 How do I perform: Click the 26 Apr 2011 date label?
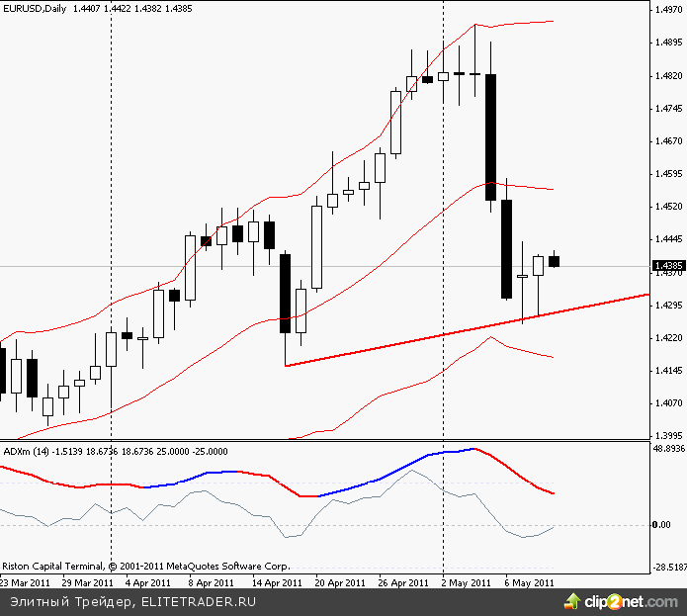[x=403, y=583]
